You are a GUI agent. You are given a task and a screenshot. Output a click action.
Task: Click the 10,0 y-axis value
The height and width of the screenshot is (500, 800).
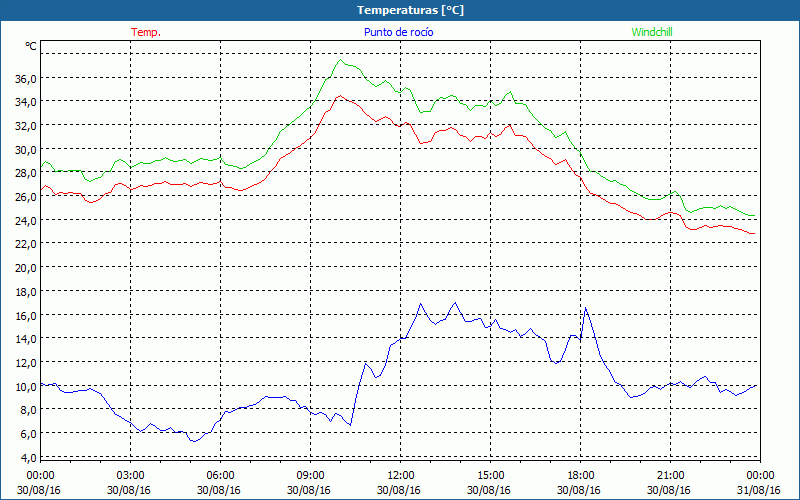(26, 386)
